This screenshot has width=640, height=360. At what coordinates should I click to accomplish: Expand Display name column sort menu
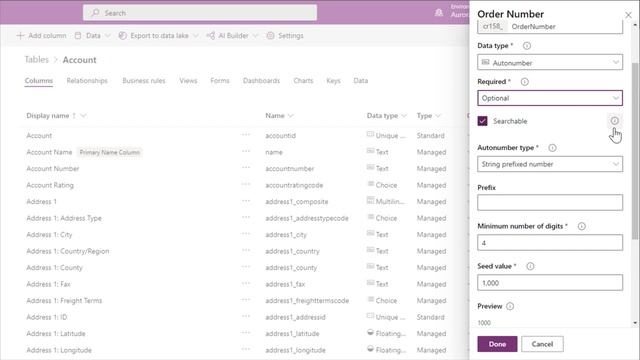(83, 116)
